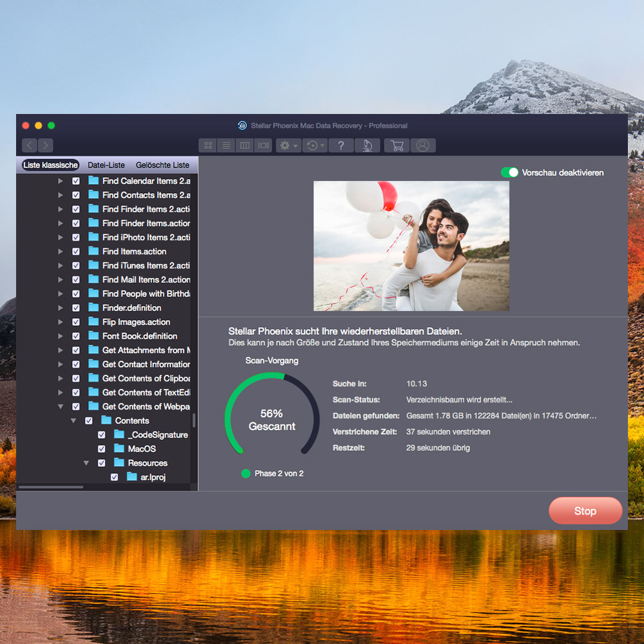The height and width of the screenshot is (644, 644).
Task: Collapse the Resources folder
Action: [86, 463]
